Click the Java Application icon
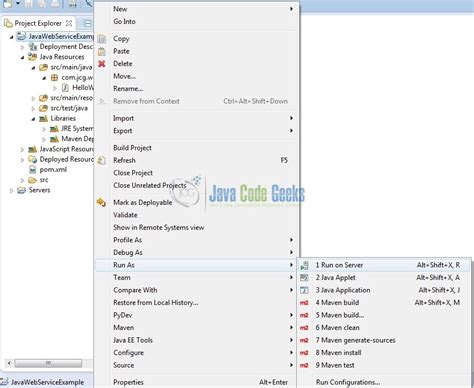Image resolution: width=474 pixels, height=388 pixels. point(304,290)
